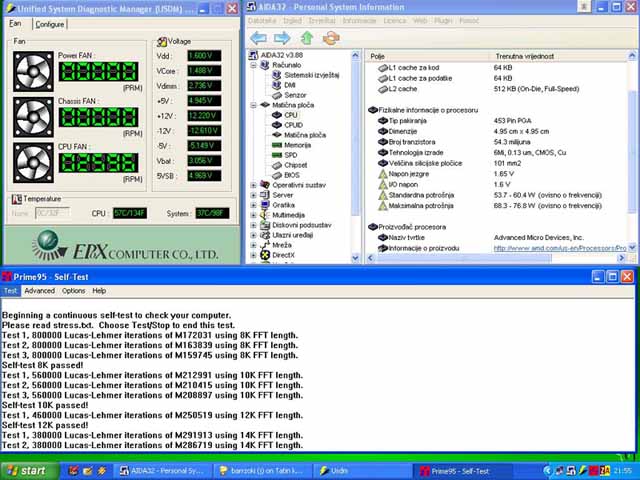Expand the Multimedija tree node
This screenshot has width=640, height=480.
[x=252, y=215]
